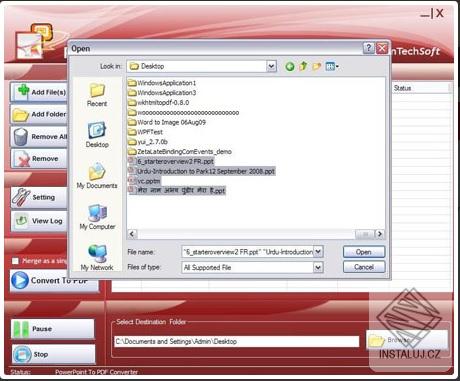Click the Cancel button

[364, 267]
